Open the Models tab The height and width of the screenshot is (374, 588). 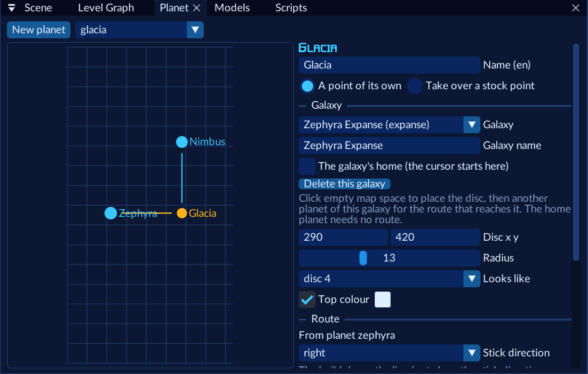click(x=232, y=8)
